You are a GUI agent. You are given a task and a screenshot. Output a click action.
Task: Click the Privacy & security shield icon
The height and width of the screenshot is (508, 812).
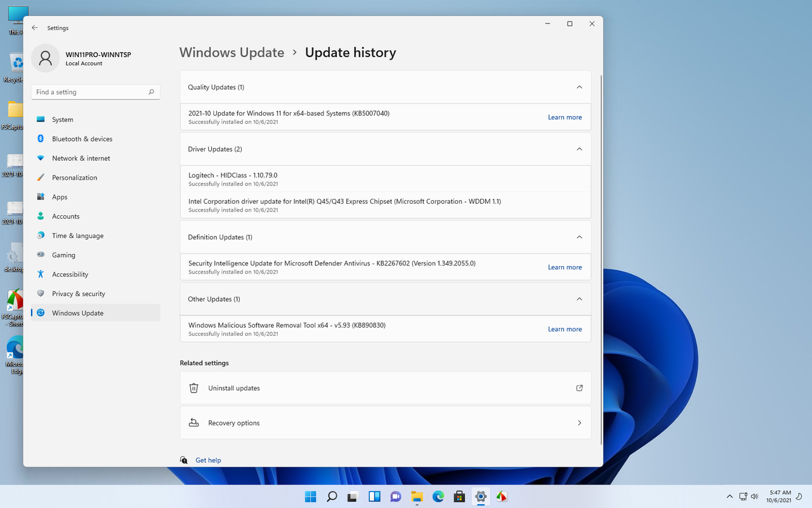pyautogui.click(x=41, y=293)
